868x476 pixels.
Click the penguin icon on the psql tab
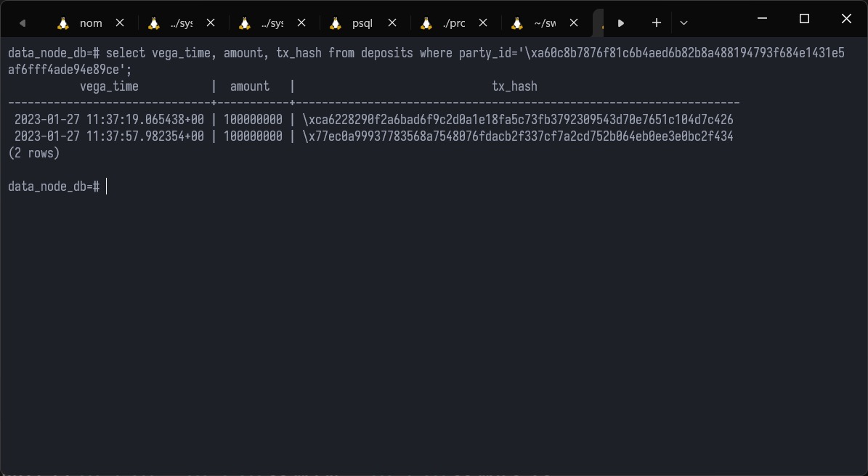pos(336,22)
